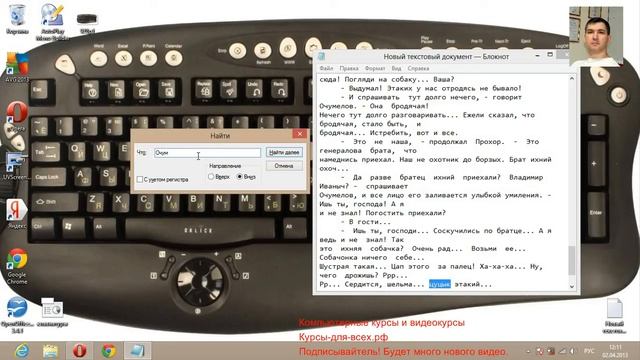Click the РУС language indicator

589,351
